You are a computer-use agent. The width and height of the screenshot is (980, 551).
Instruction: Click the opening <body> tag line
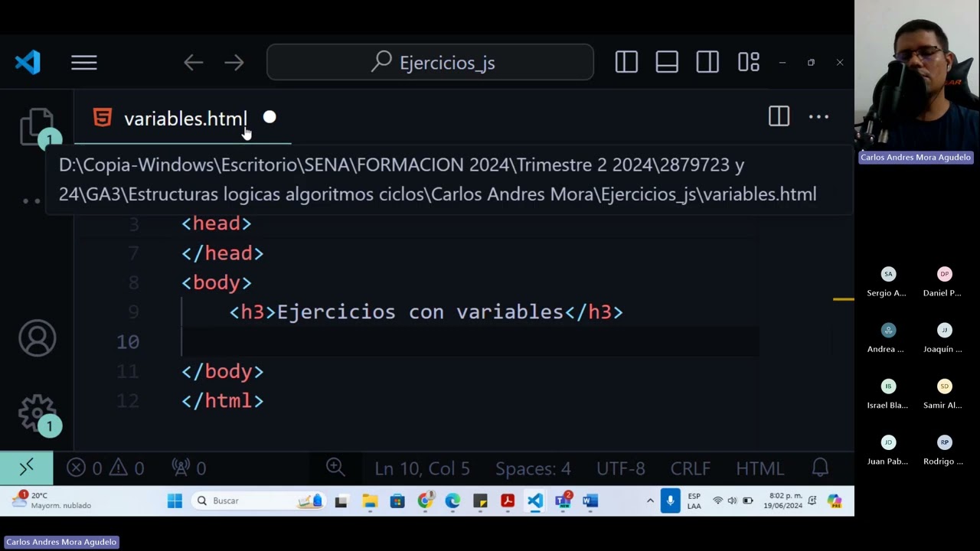click(217, 282)
